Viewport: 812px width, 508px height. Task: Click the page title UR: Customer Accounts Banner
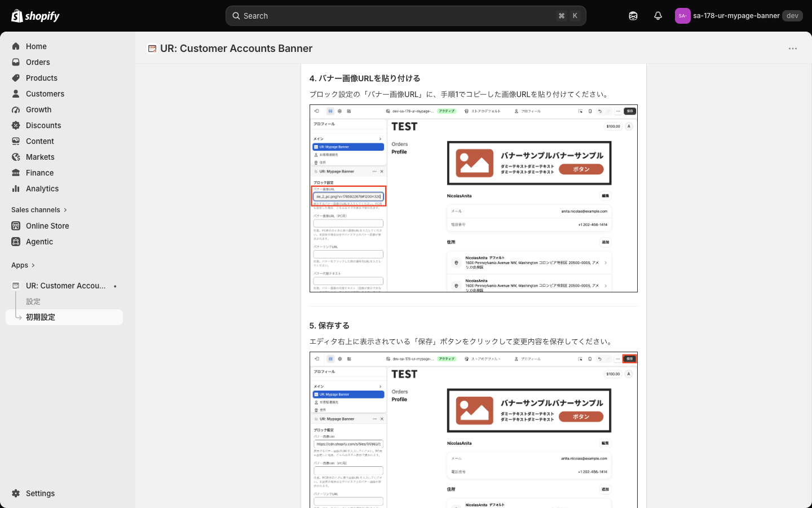point(236,49)
